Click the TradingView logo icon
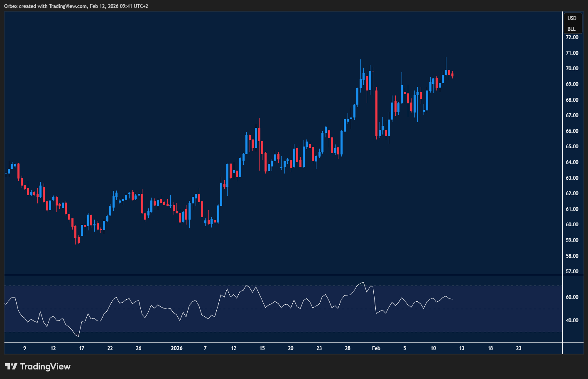This screenshot has width=588, height=379. 11,367
